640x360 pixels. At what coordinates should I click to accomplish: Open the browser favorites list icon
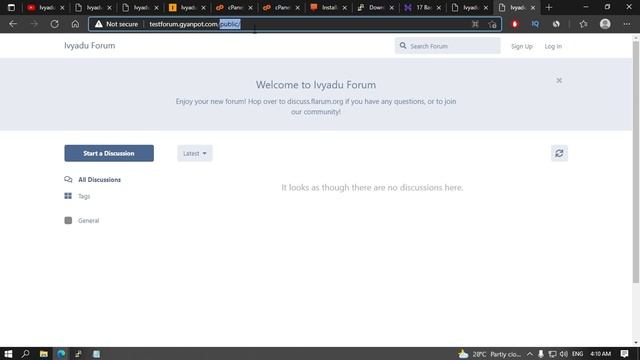[x=584, y=24]
